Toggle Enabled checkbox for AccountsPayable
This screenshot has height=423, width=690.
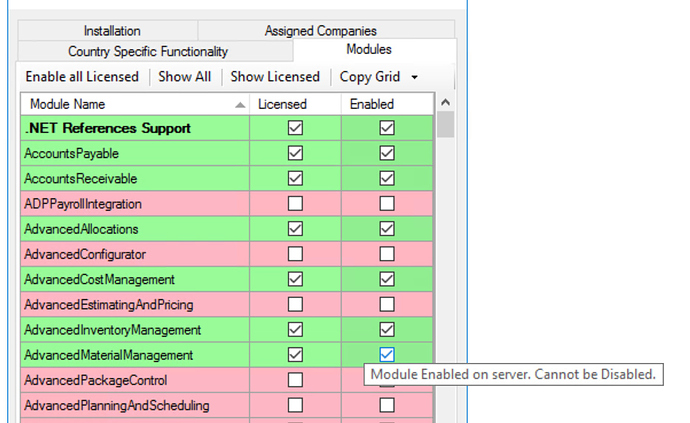click(x=387, y=153)
